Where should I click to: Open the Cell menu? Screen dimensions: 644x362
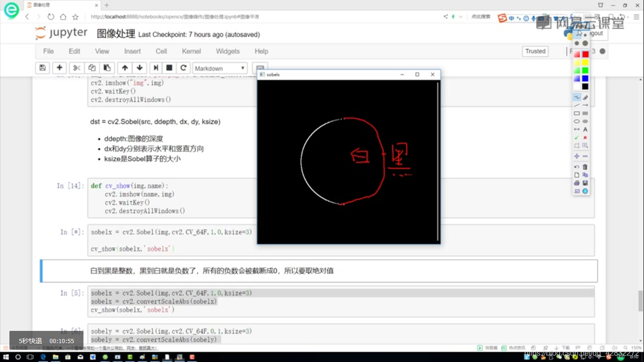click(x=161, y=51)
